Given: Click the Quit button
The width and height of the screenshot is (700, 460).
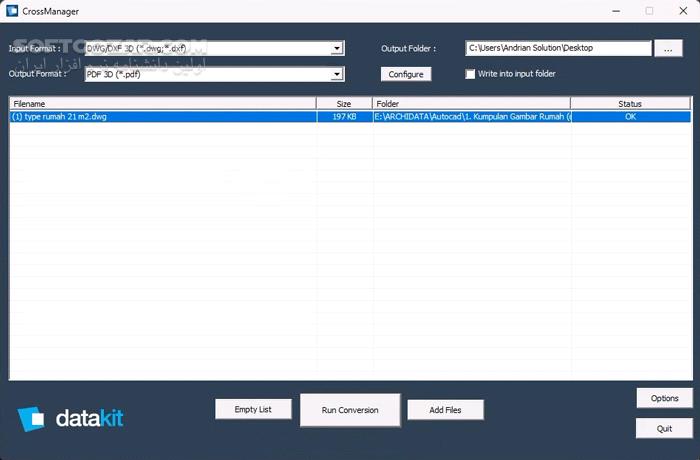Looking at the screenshot, I should 664,428.
